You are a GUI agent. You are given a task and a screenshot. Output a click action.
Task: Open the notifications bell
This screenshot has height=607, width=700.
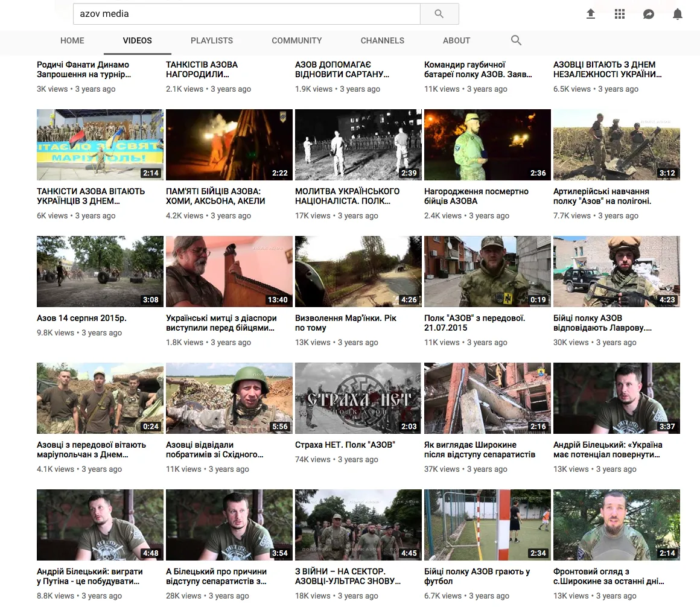[678, 14]
